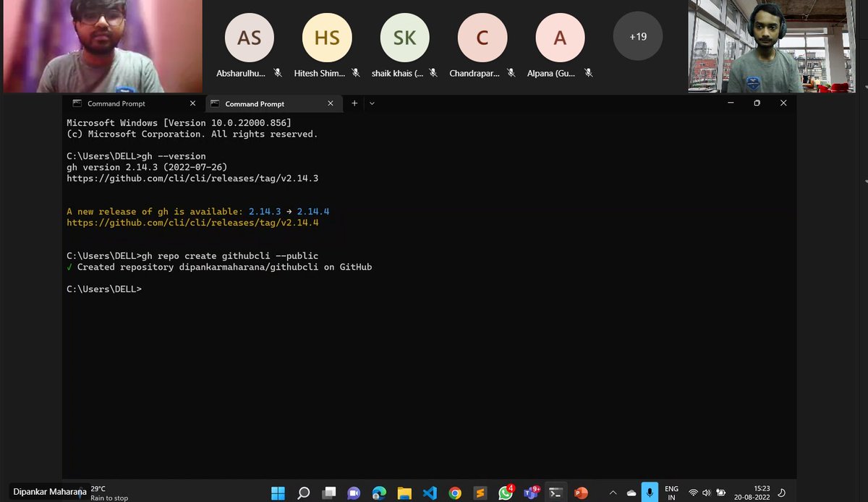The image size is (868, 502).
Task: Show the +19 additional participants
Action: [x=638, y=35]
